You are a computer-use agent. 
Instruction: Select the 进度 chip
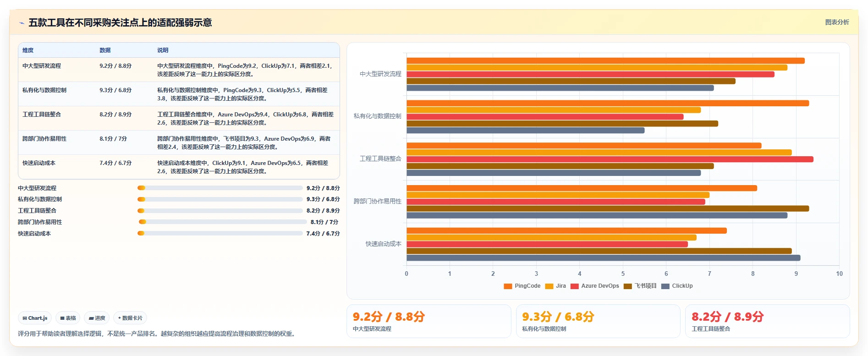(x=97, y=318)
